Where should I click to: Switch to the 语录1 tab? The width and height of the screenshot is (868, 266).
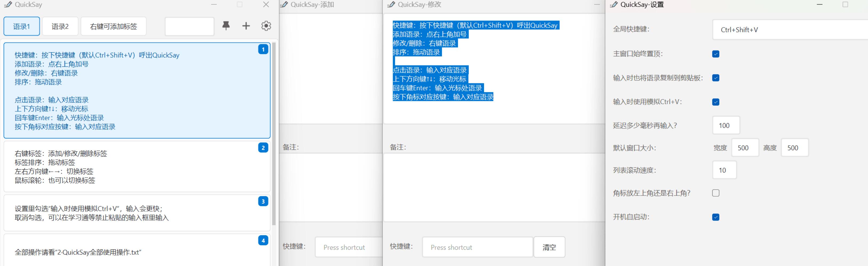tap(22, 26)
